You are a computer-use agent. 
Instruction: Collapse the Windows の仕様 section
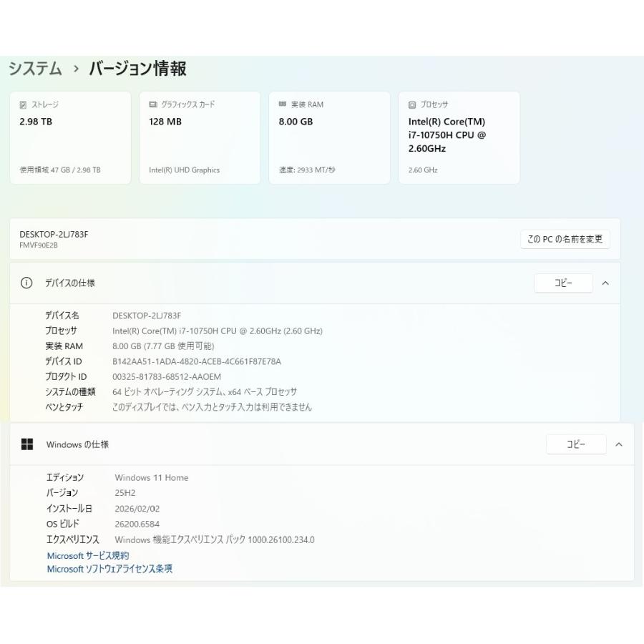(619, 444)
